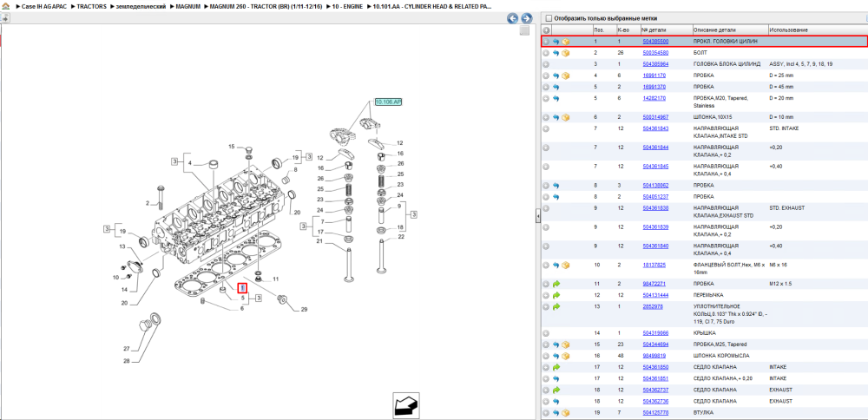Click the small square button above the diagram

[x=523, y=31]
